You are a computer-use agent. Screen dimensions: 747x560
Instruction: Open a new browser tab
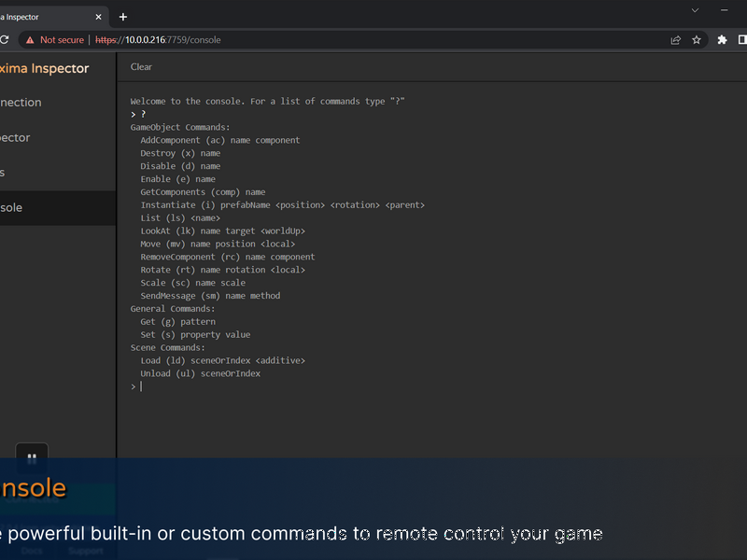pyautogui.click(x=123, y=17)
